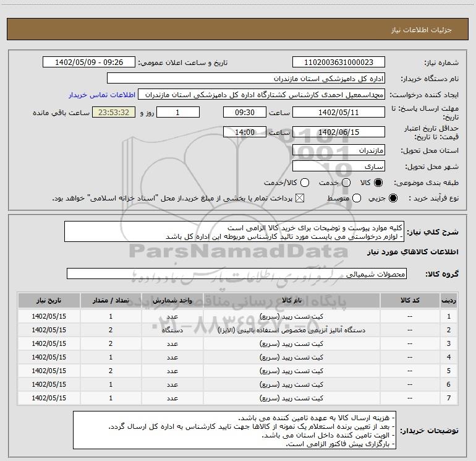
Task: Click the quantity cell in row 5
Action: pyautogui.click(x=111, y=371)
